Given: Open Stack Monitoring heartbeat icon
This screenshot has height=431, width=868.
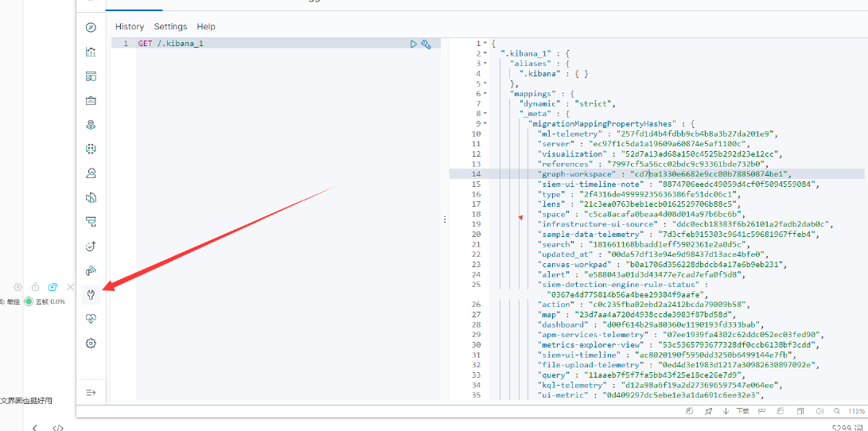Looking at the screenshot, I should 91,319.
